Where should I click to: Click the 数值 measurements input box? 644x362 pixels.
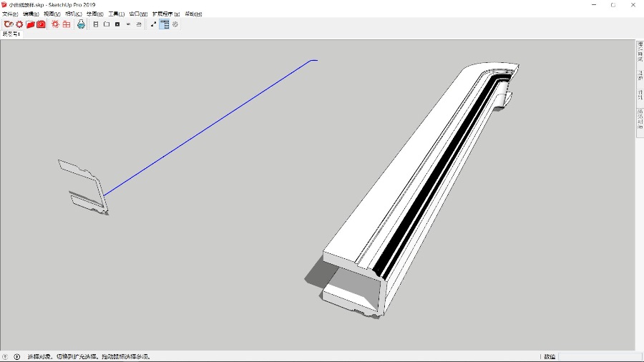click(x=600, y=357)
